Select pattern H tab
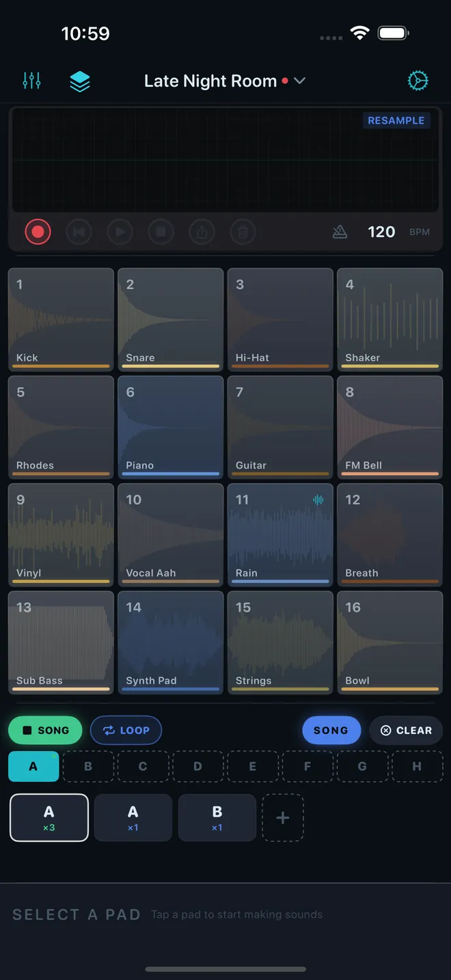 [x=417, y=766]
